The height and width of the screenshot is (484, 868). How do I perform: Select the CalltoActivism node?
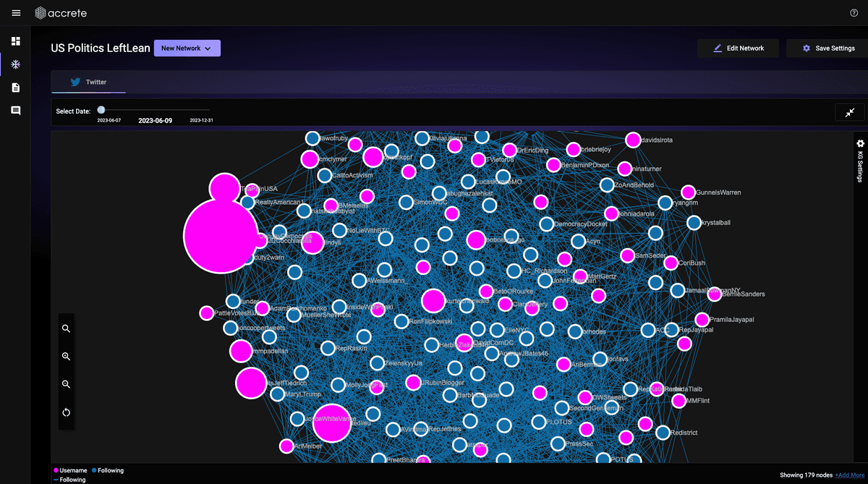[x=325, y=175]
